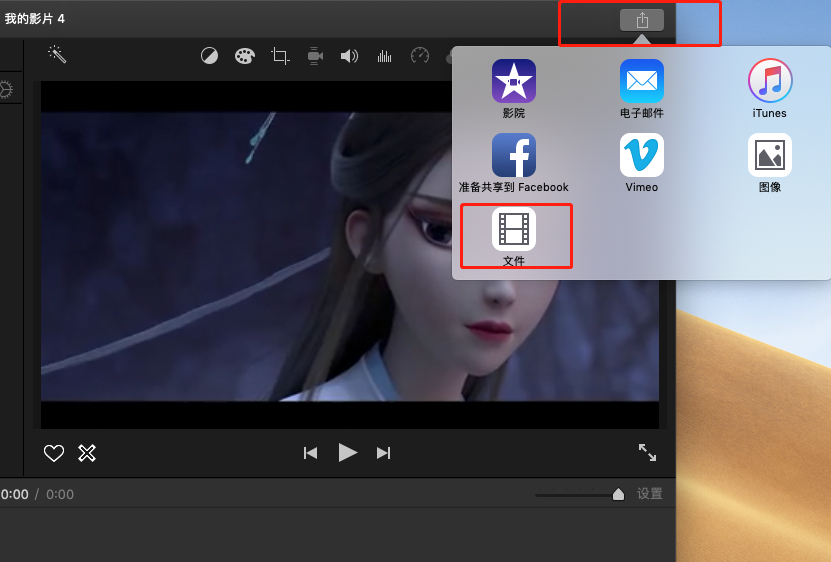
Task: Activate the magic wand auto-enhance tool
Action: 57,54
